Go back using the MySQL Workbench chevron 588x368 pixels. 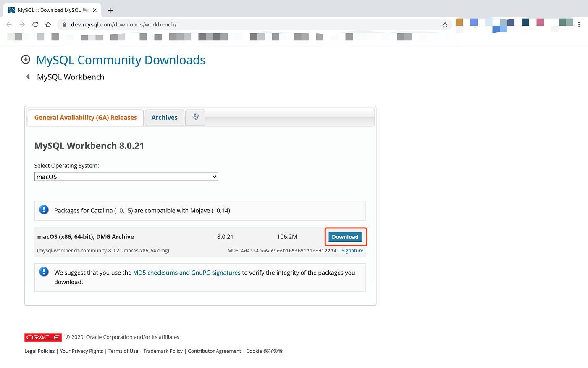[x=28, y=77]
